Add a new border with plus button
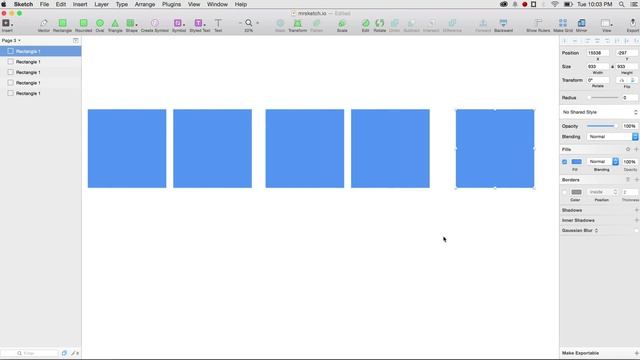The height and width of the screenshot is (360, 640). [x=636, y=180]
